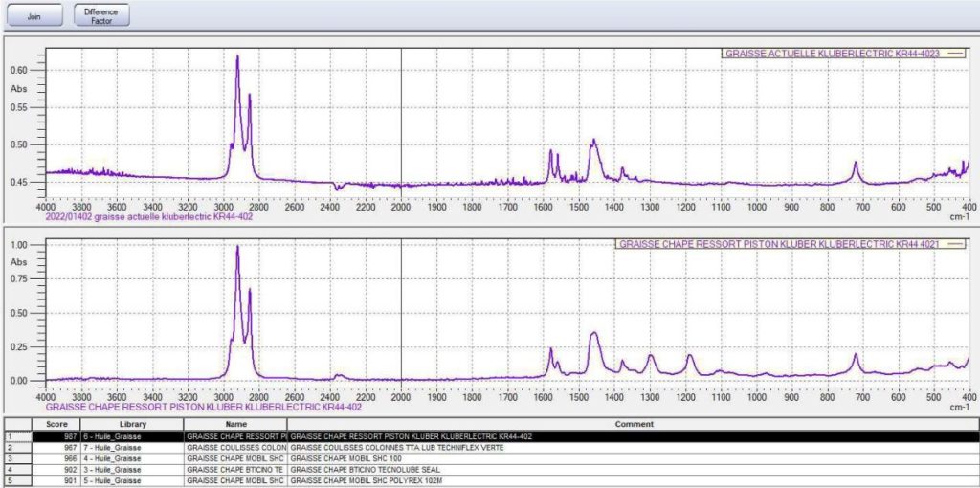This screenshot has height=488, width=980.
Task: Click library cell 7 - Huile_Graisse
Action: pos(132,448)
